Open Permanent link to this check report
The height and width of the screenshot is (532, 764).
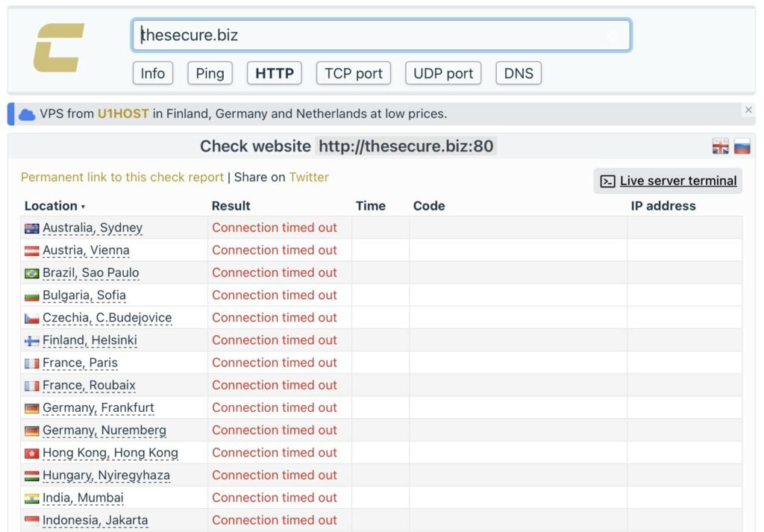pyautogui.click(x=122, y=177)
